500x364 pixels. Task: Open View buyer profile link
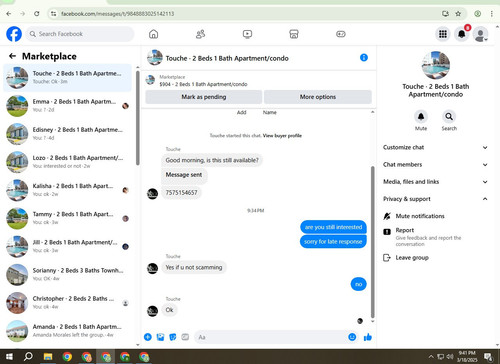282,136
